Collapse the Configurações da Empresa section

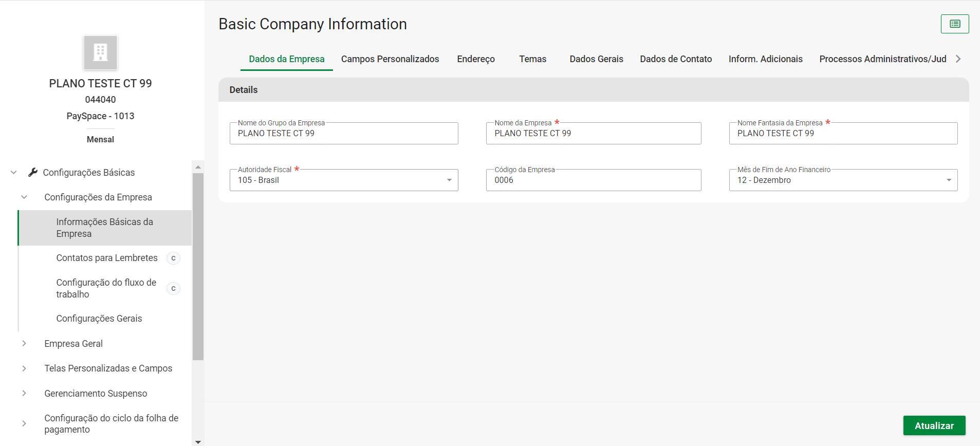(x=24, y=197)
